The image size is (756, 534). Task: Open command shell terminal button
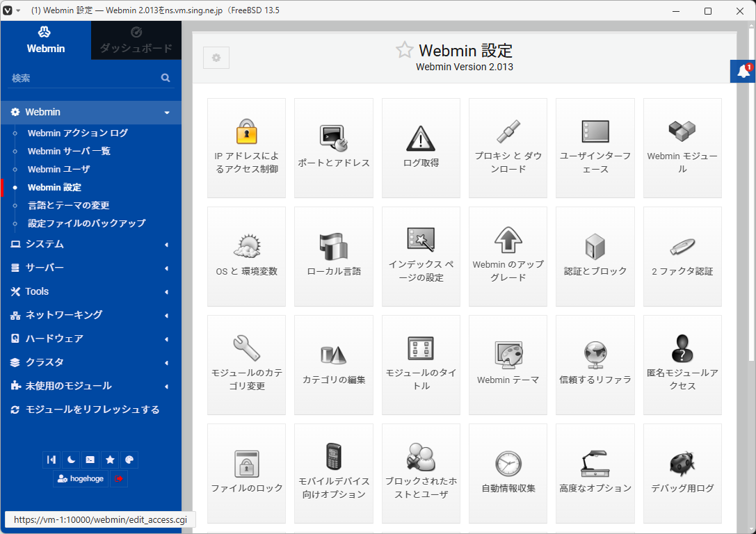point(90,460)
